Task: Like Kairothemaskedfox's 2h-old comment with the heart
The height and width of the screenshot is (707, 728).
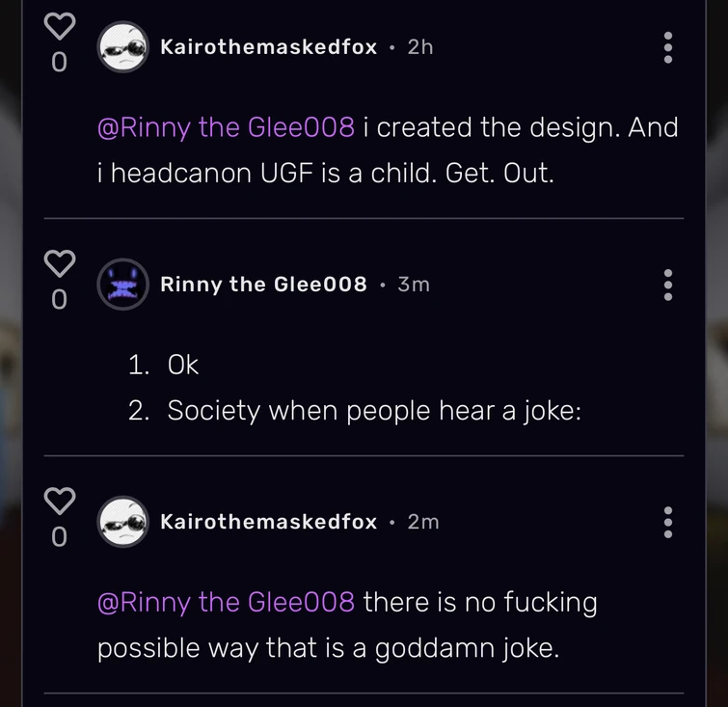Action: (x=59, y=28)
